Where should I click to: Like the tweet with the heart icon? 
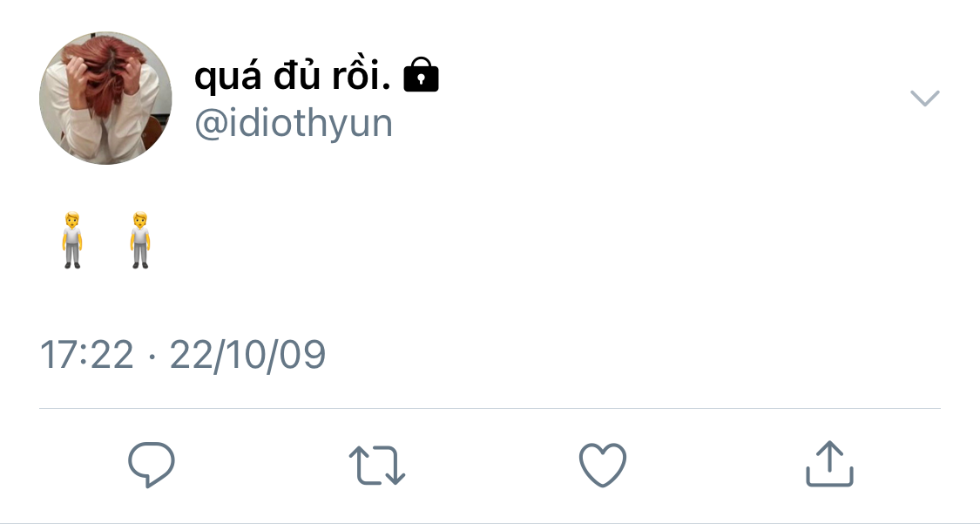[603, 465]
